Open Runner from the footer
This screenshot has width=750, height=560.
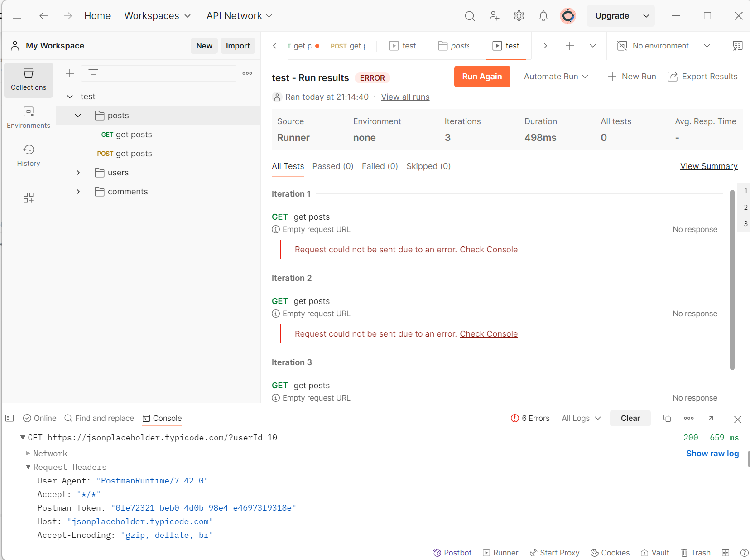(500, 553)
